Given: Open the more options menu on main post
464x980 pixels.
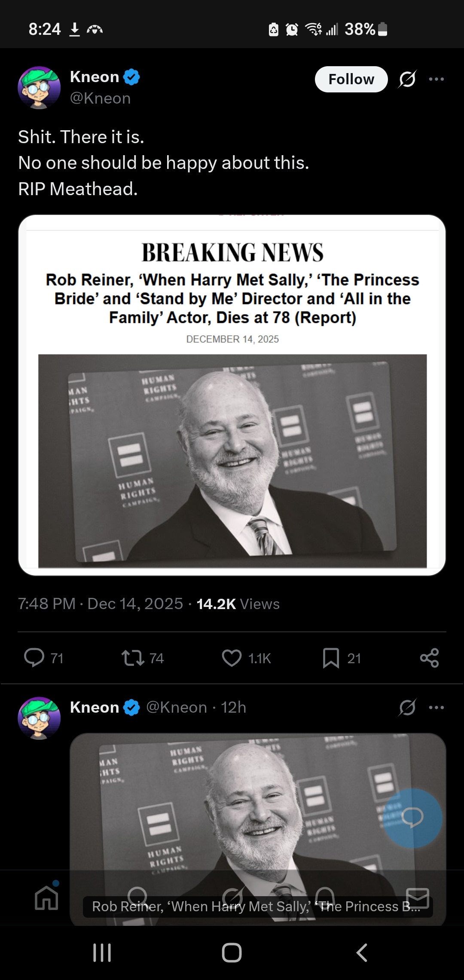Looking at the screenshot, I should pyautogui.click(x=437, y=79).
